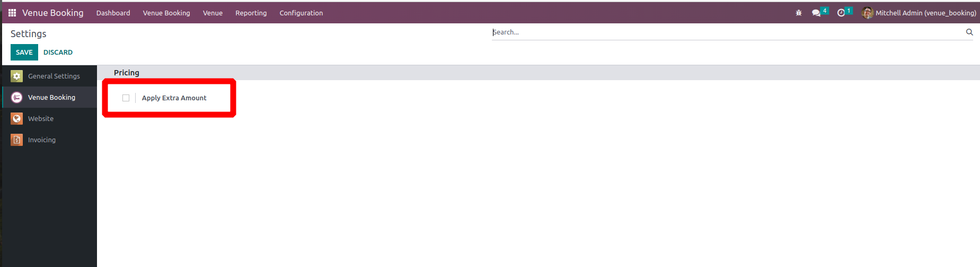Open the conversations chat bubble icon
The image size is (980, 267).
click(816, 13)
